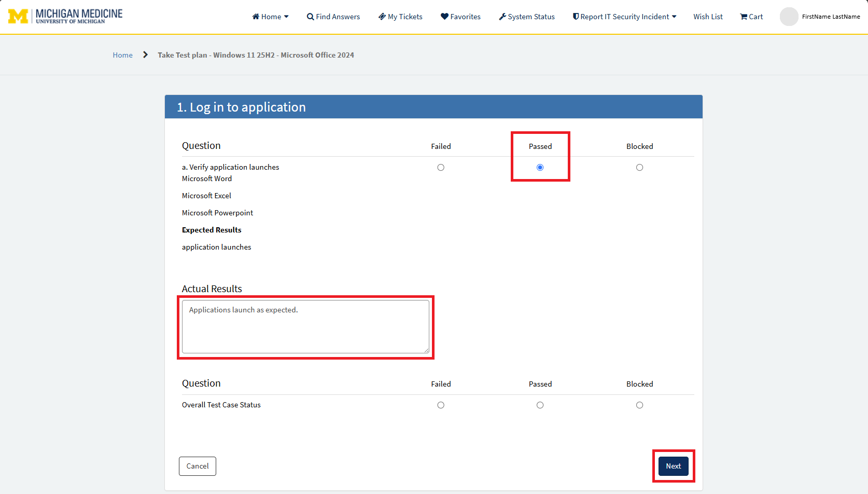The width and height of the screenshot is (868, 494).
Task: Expand the Report IT Security Incident dropdown
Action: pyautogui.click(x=624, y=17)
